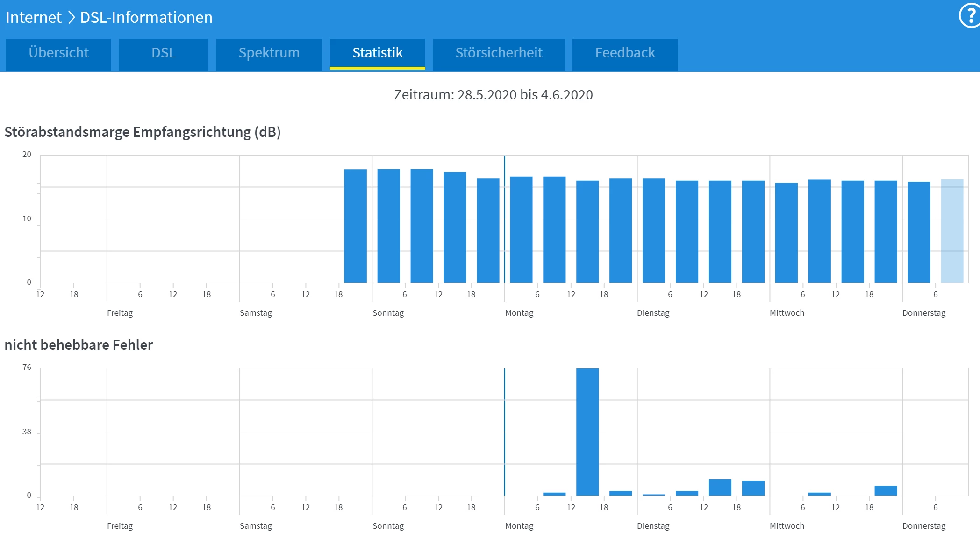Click the light blue Donnerstag margin bar

(x=952, y=231)
